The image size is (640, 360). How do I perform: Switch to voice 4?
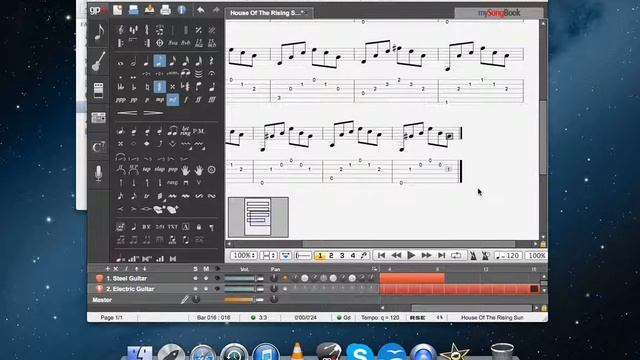(x=353, y=256)
